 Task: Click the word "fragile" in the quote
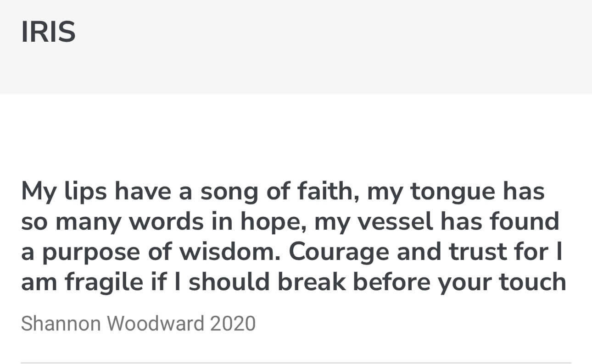pos(104,282)
